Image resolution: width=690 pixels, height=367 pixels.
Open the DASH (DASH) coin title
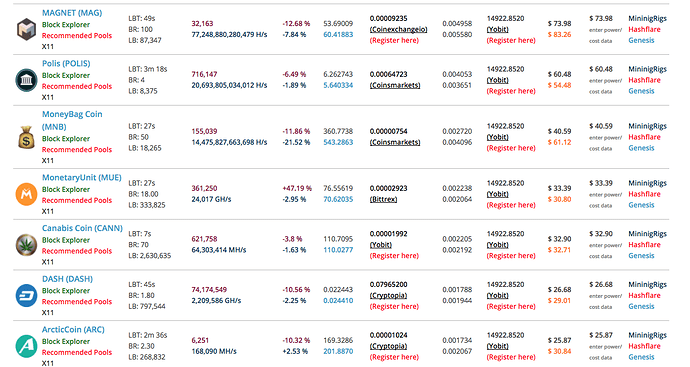(x=67, y=279)
